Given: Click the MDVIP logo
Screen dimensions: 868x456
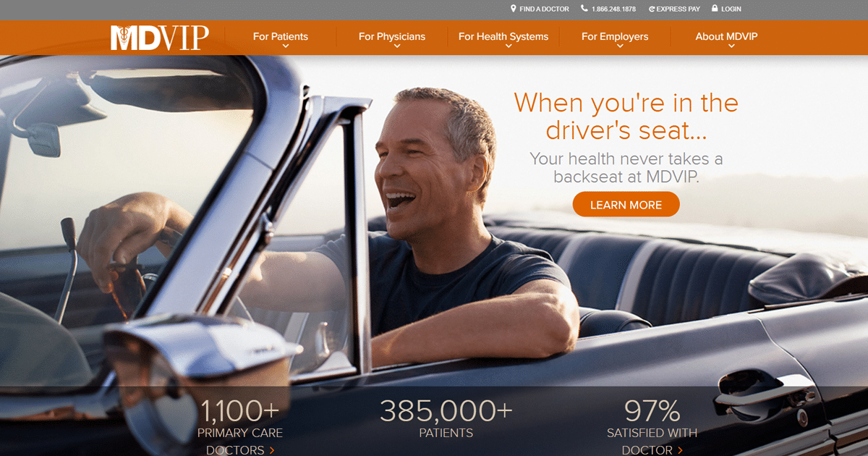Looking at the screenshot, I should (x=160, y=37).
